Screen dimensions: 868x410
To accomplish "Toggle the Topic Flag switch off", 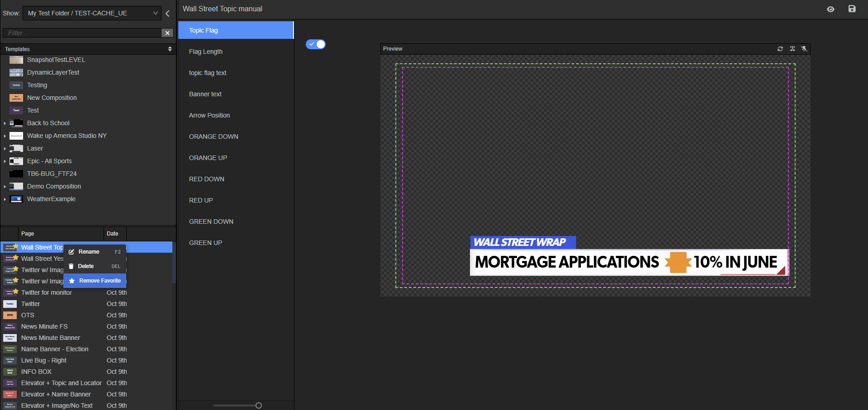I will pyautogui.click(x=316, y=44).
